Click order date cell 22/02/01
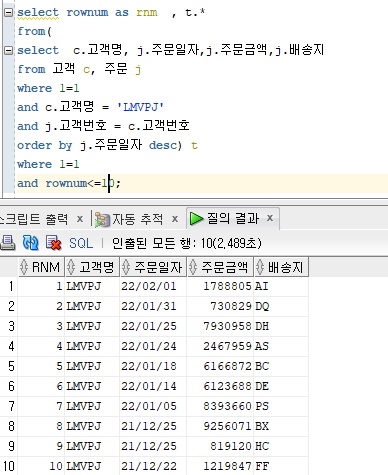 point(153,286)
